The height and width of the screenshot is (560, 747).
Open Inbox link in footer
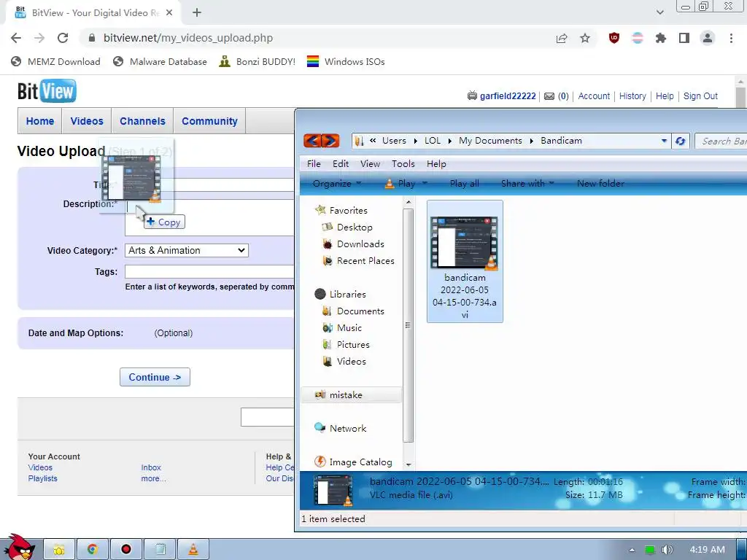pos(151,467)
